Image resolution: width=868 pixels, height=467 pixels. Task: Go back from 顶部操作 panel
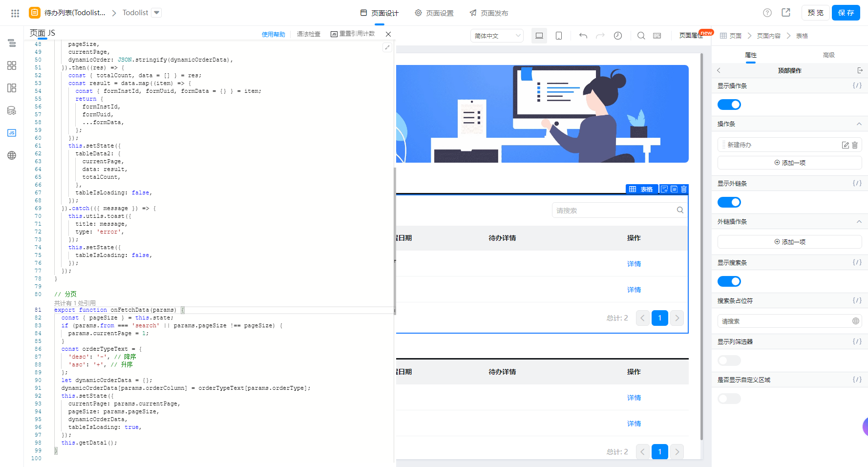(x=719, y=70)
